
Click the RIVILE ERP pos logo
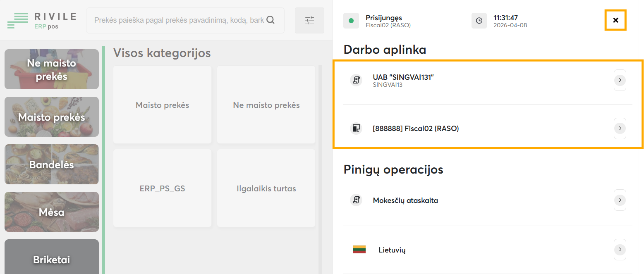point(41,21)
